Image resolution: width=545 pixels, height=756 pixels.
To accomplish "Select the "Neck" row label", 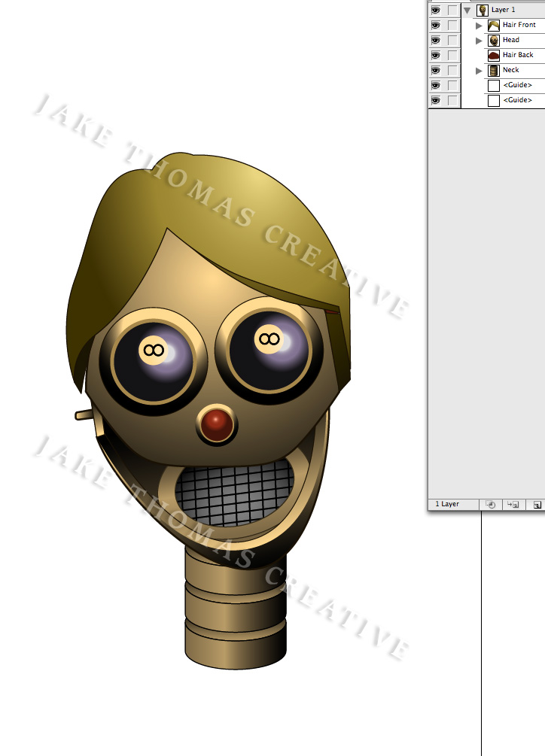I will (511, 70).
